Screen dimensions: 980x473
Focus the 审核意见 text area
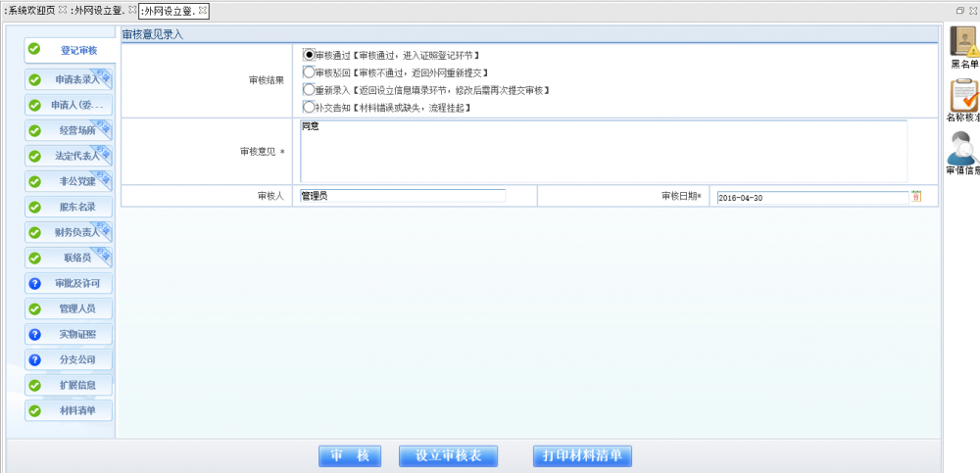pos(604,151)
